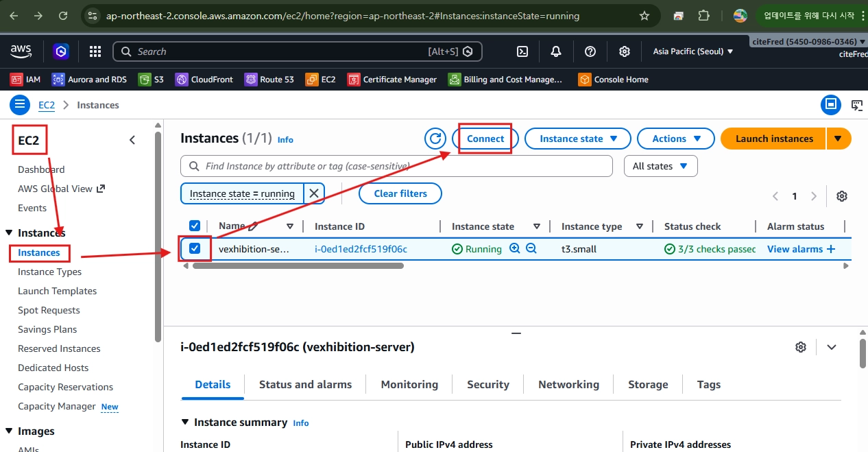Open Launch instances split arrow

click(839, 139)
